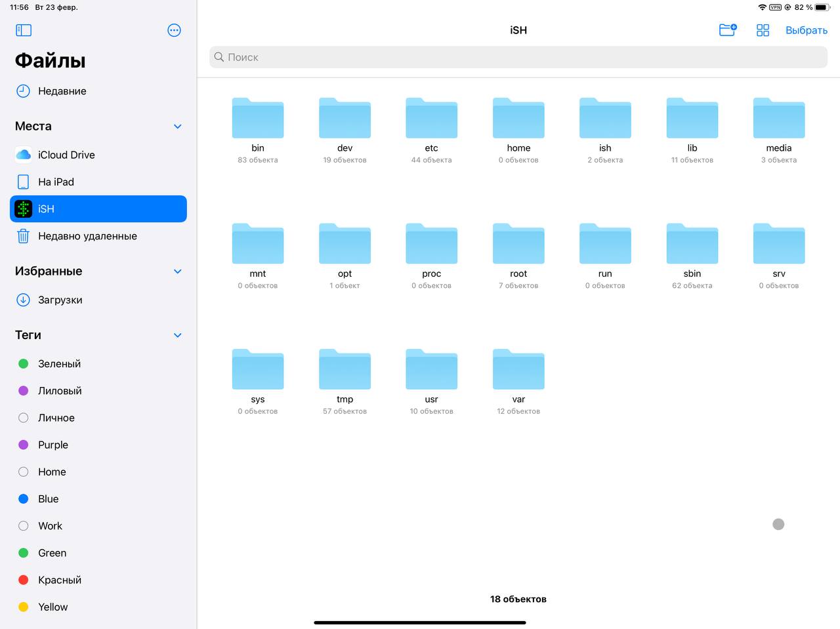The image size is (840, 629).
Task: Open the proc folder
Action: pos(431,243)
